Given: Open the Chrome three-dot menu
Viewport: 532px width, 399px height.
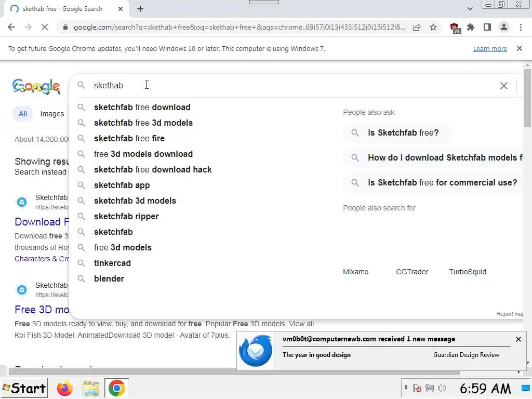Looking at the screenshot, I should point(521,27).
